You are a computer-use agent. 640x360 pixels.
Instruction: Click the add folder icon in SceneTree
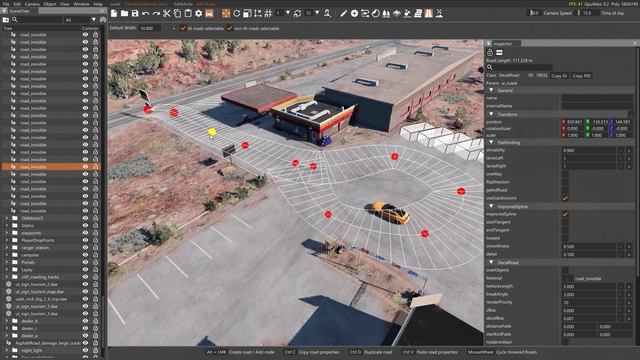(x=6, y=20)
